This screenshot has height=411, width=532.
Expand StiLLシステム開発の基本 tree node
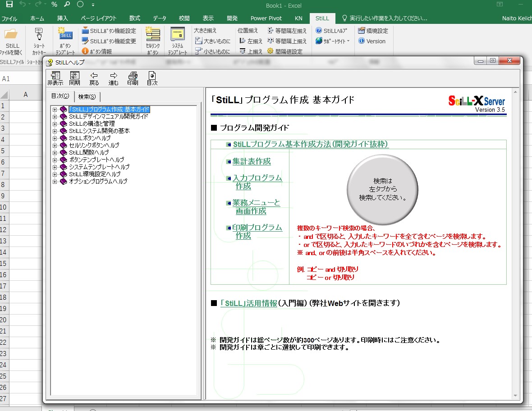pos(55,131)
